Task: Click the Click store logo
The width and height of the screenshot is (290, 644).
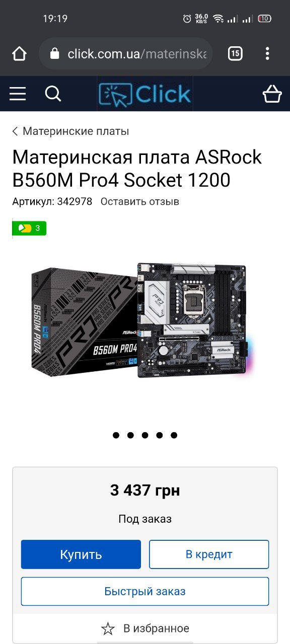Action: (145, 94)
